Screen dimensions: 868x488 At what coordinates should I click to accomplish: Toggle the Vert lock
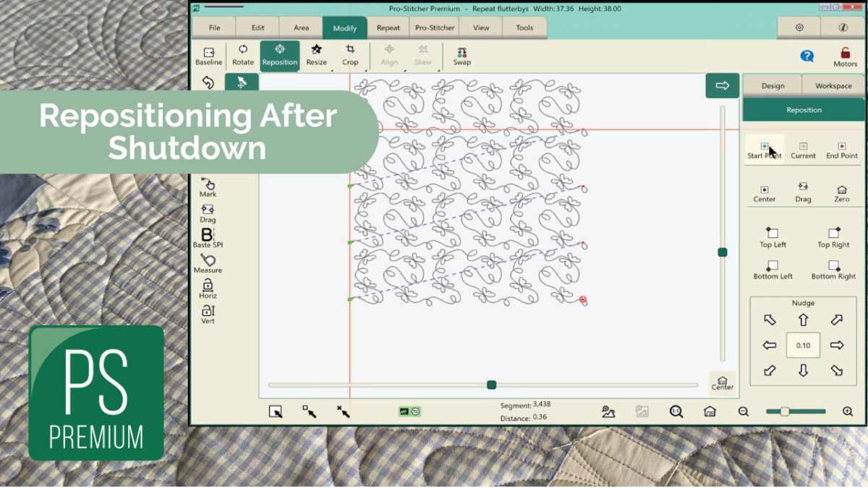[208, 312]
